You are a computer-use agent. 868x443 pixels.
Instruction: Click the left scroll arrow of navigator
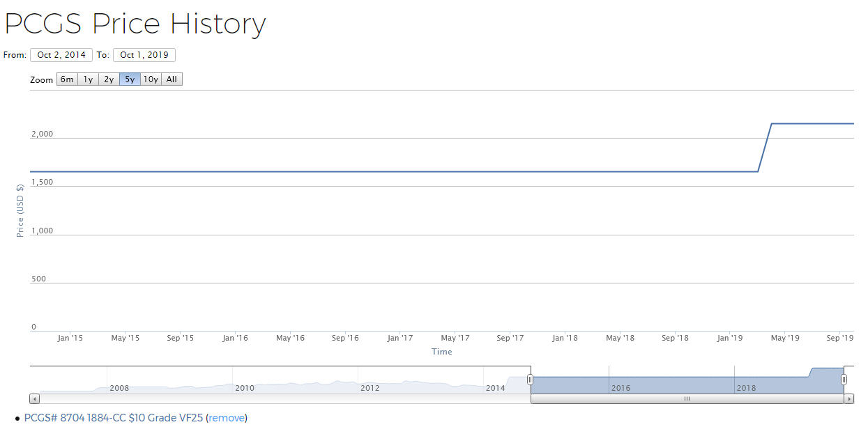click(x=35, y=399)
